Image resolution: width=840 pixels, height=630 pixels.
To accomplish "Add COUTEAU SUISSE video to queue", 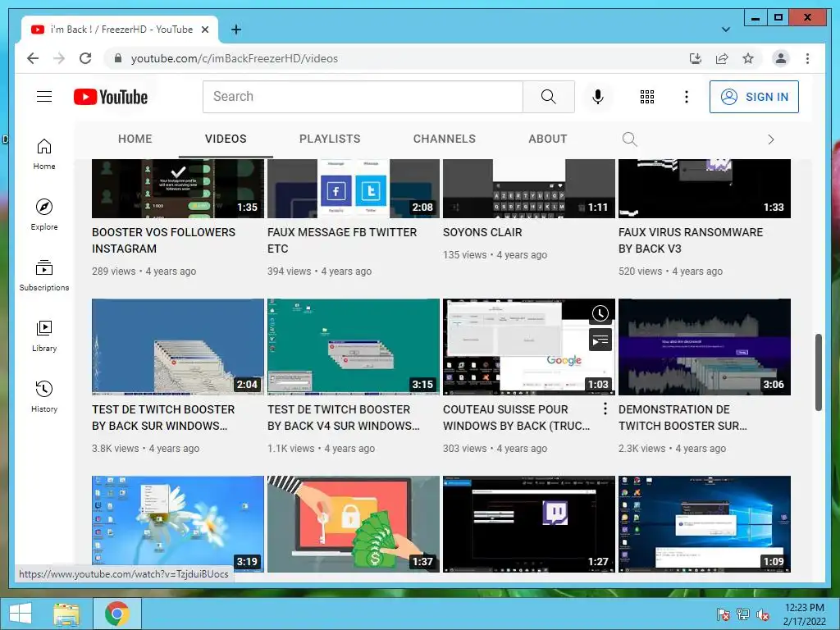I will (x=600, y=340).
